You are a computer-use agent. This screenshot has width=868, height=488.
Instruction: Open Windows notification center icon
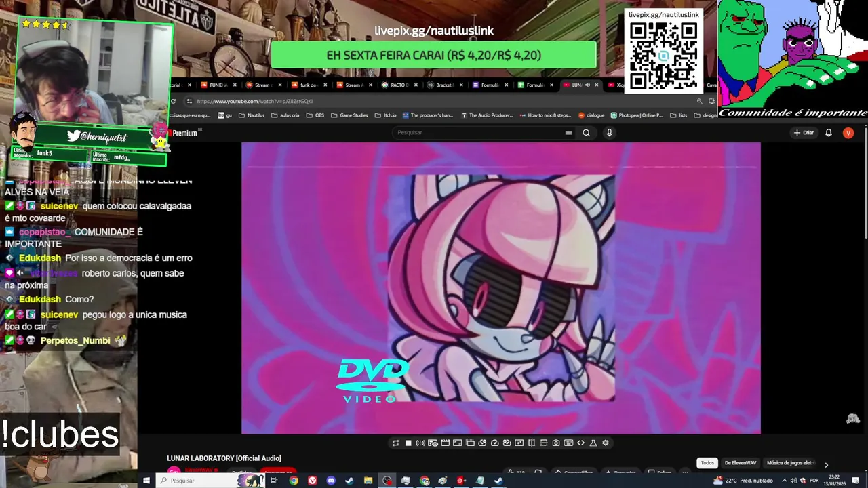pos(856,481)
